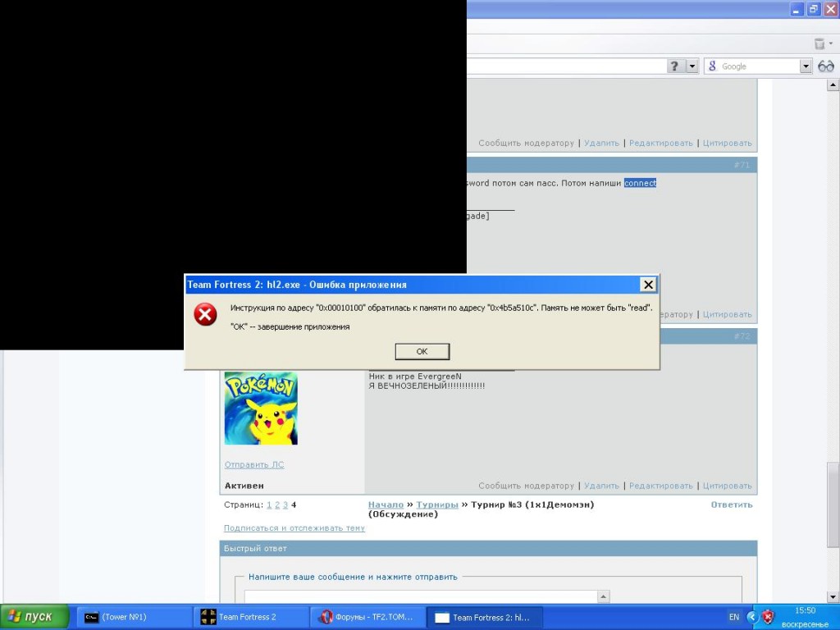Screen dimensions: 840x630
Task: Click the Активен status text
Action: click(x=244, y=486)
